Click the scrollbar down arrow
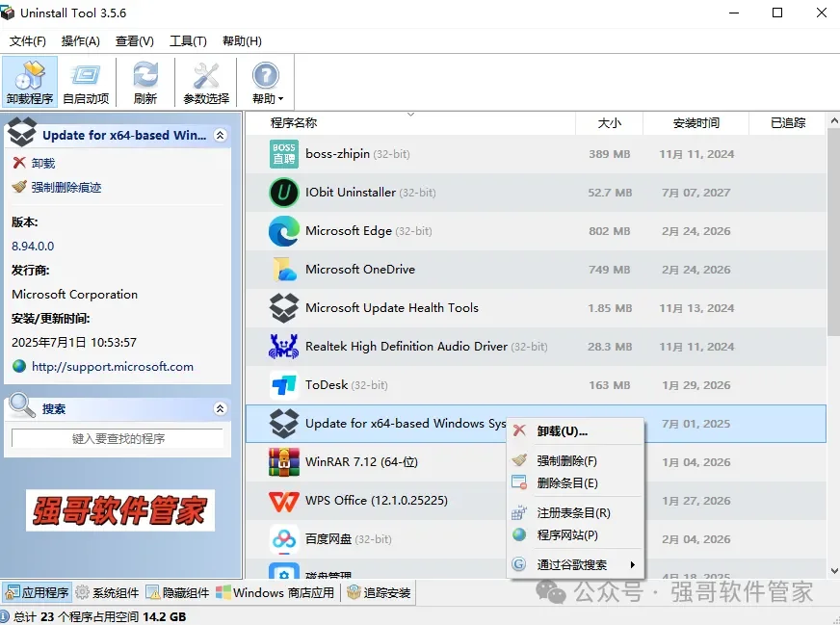 click(834, 571)
